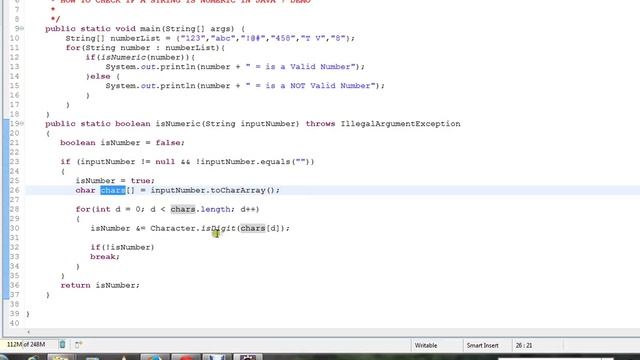The width and height of the screenshot is (640, 360).
Task: Click 'inputNumber.toCharArray()' on line 26
Action: pos(212,190)
